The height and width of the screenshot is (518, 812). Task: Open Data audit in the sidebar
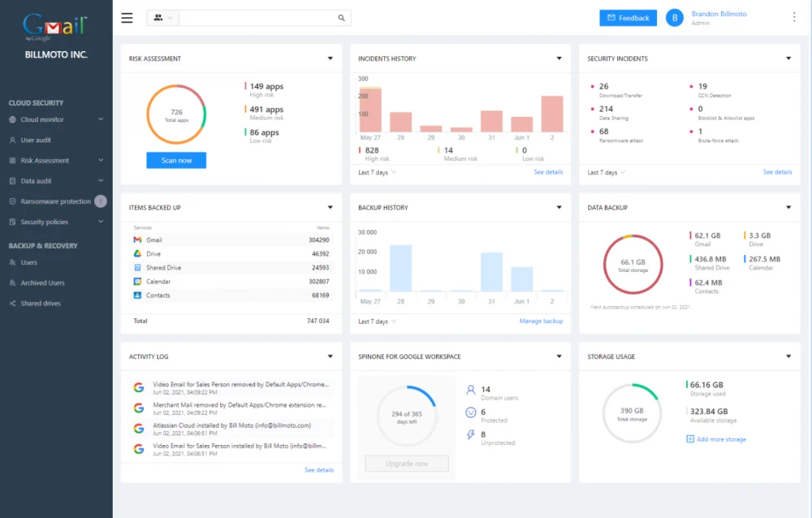(36, 181)
